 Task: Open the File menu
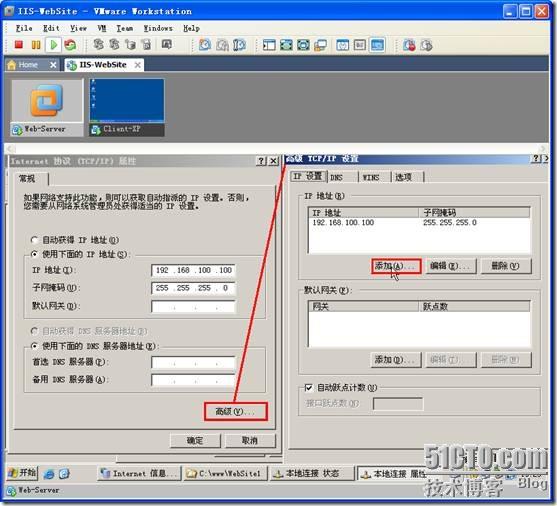pyautogui.click(x=24, y=28)
